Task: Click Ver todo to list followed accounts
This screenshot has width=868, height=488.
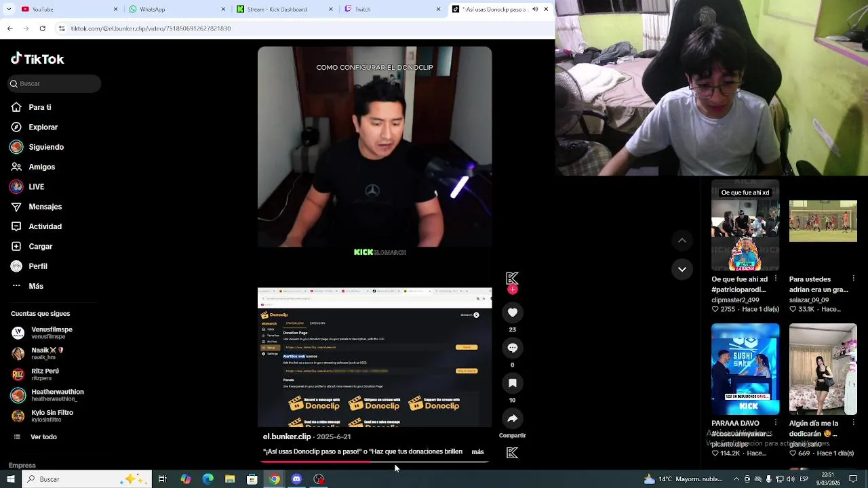Action: (x=35, y=437)
